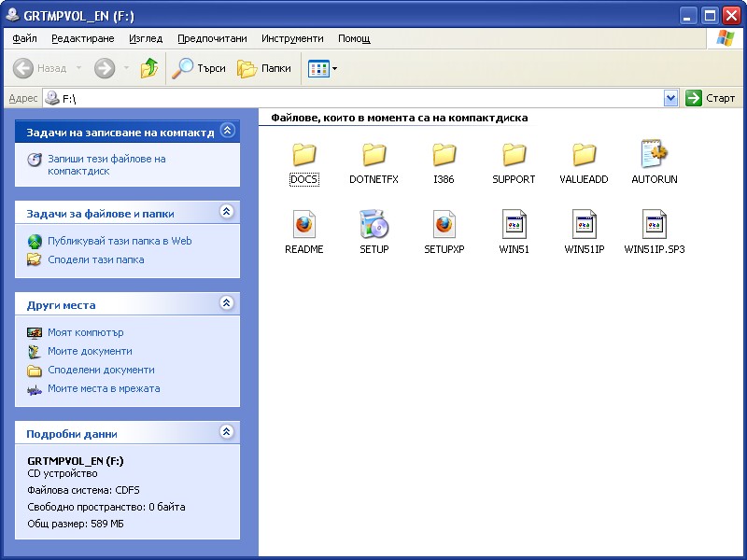Maximize the GRTMPVOL_EN window
The image size is (747, 560).
tap(710, 16)
